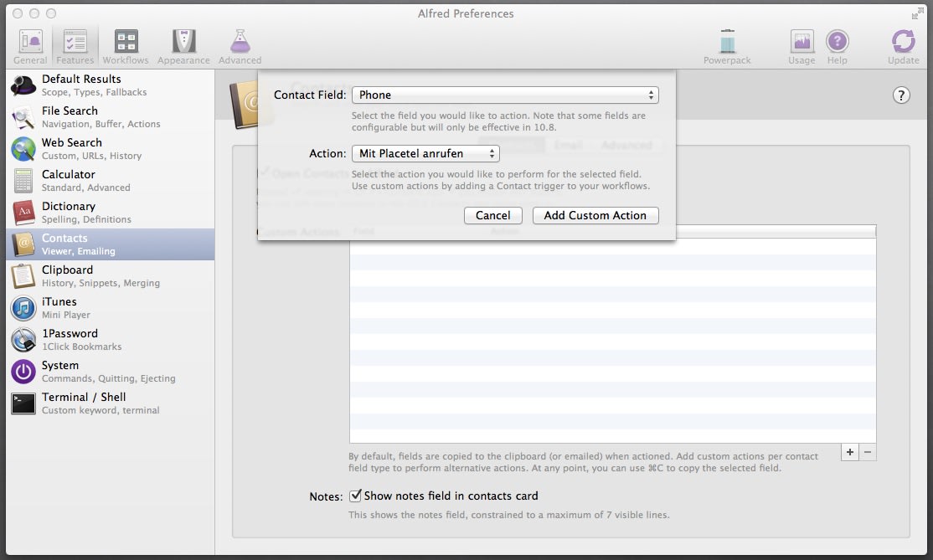Image resolution: width=933 pixels, height=560 pixels.
Task: Open the Usage statistics icon
Action: (802, 42)
